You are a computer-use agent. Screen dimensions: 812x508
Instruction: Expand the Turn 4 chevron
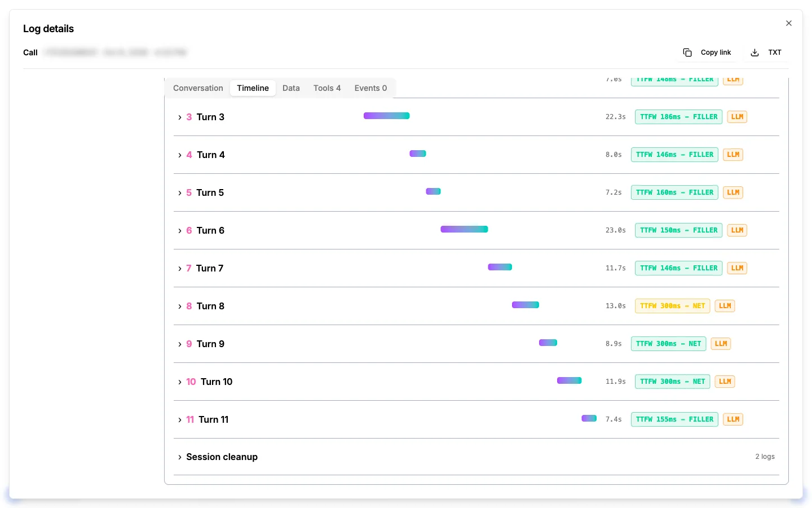[180, 155]
